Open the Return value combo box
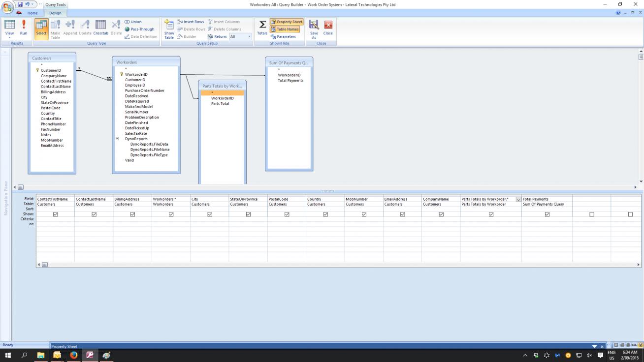 (x=240, y=36)
